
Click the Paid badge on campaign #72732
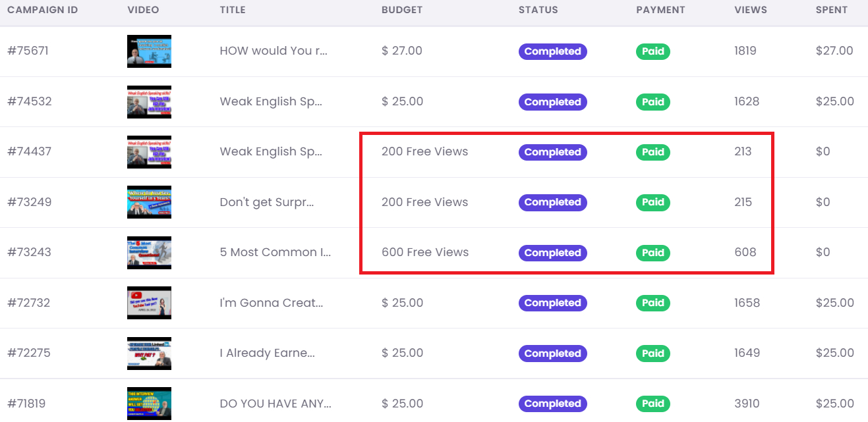652,303
